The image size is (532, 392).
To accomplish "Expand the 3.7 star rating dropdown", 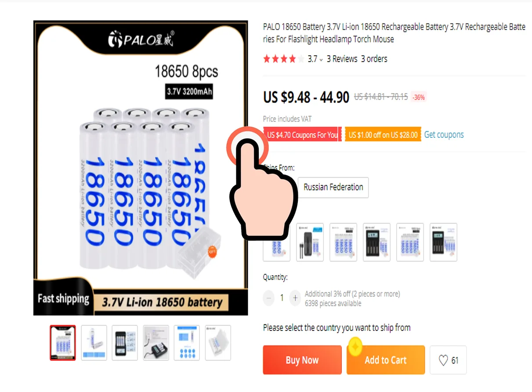I will pyautogui.click(x=315, y=59).
